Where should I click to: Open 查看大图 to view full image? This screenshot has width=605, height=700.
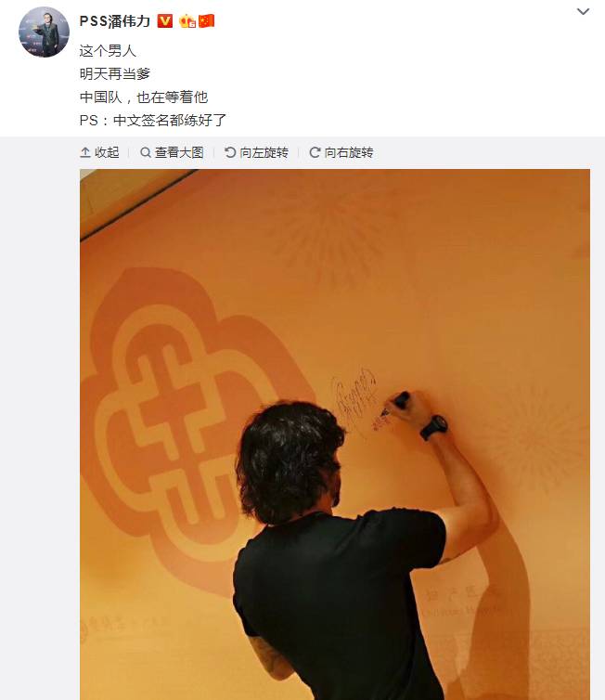(172, 152)
